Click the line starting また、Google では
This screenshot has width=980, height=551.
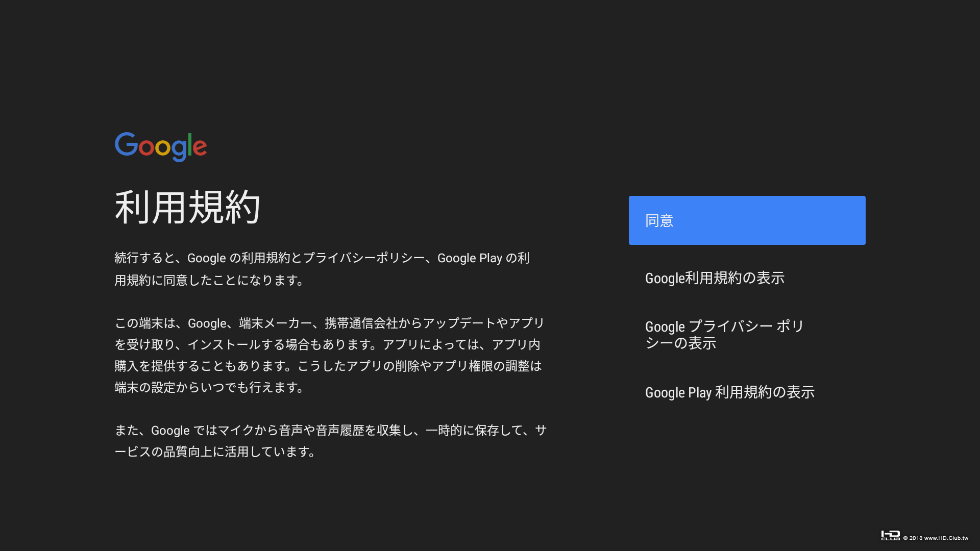330,430
